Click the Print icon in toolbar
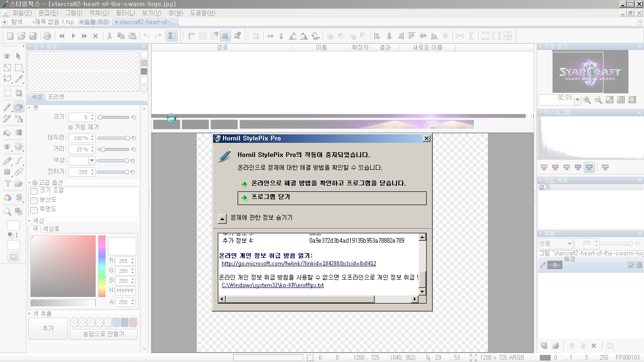 [x=47, y=36]
